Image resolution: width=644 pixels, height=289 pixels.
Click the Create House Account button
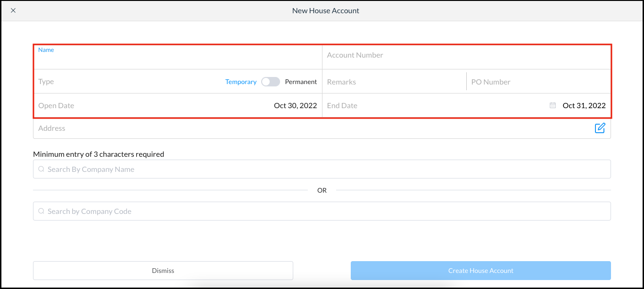(480, 271)
